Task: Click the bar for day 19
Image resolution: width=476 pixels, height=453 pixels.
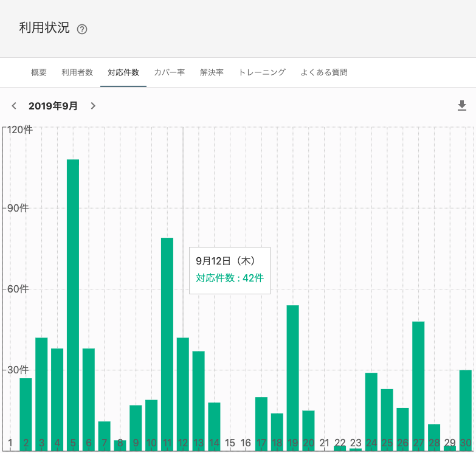Action: click(292, 377)
